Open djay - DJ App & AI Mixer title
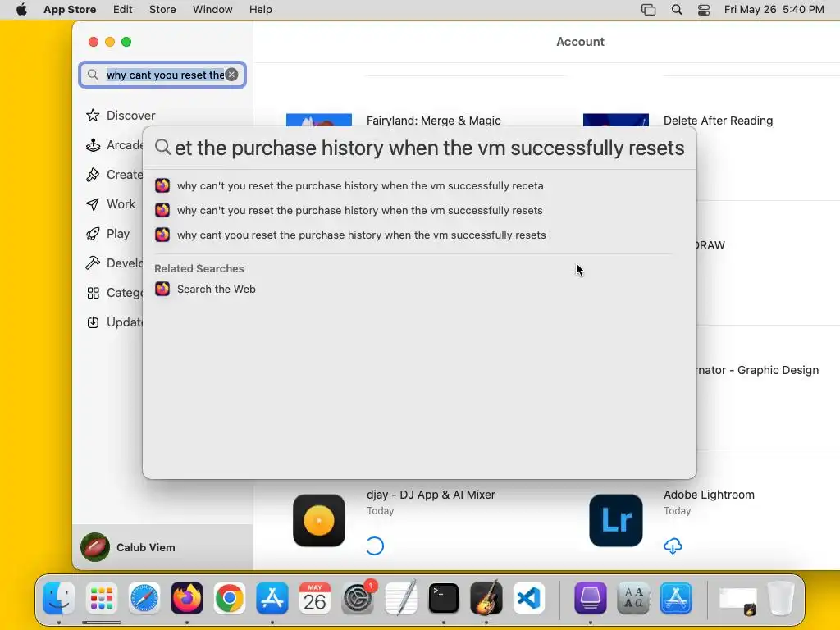The height and width of the screenshot is (630, 840). point(431,495)
